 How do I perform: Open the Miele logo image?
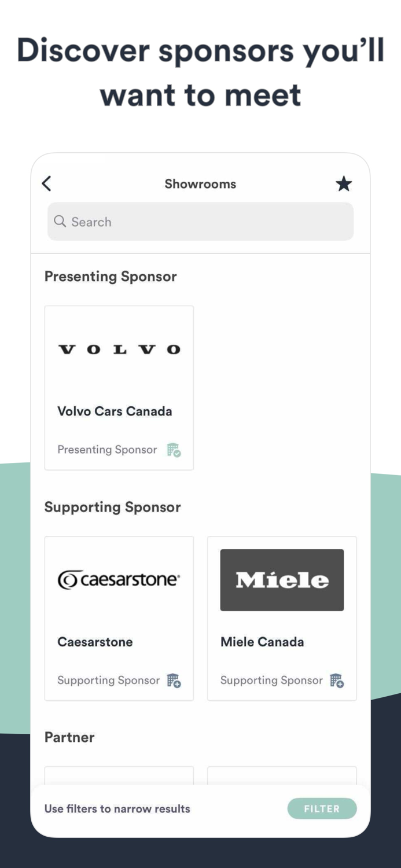[x=282, y=580]
